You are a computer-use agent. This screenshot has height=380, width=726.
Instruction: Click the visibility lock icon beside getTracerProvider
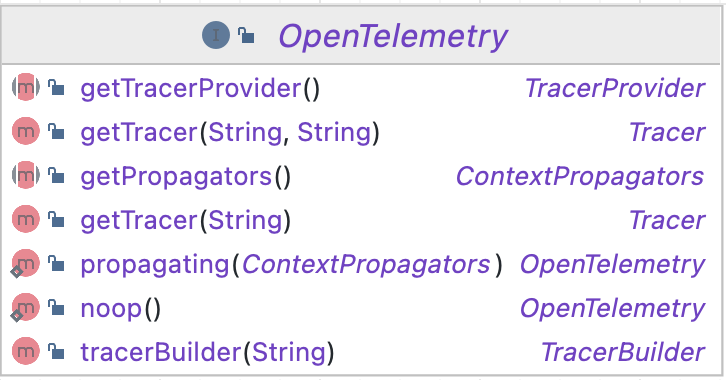tap(56, 87)
